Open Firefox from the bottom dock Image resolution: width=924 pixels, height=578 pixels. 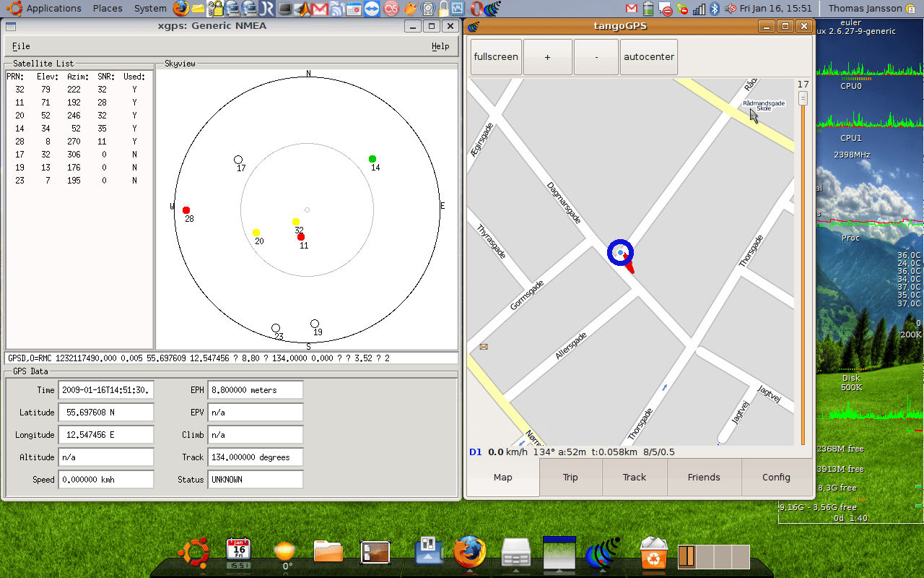pyautogui.click(x=471, y=551)
